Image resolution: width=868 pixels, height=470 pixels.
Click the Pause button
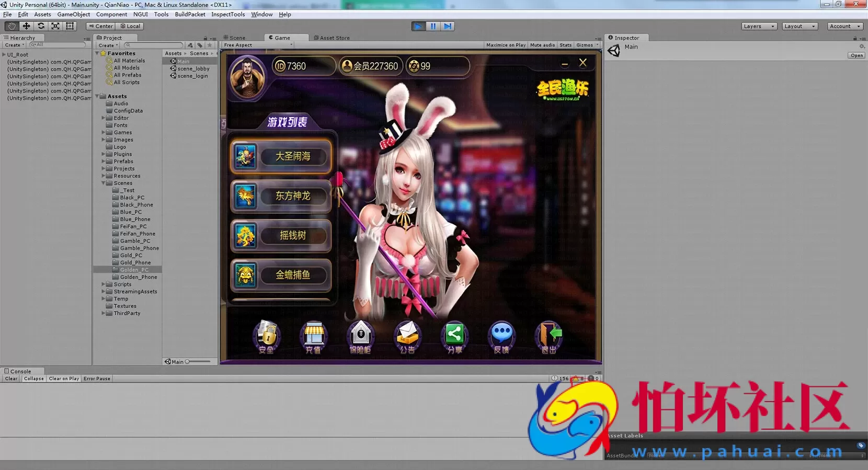coord(433,26)
